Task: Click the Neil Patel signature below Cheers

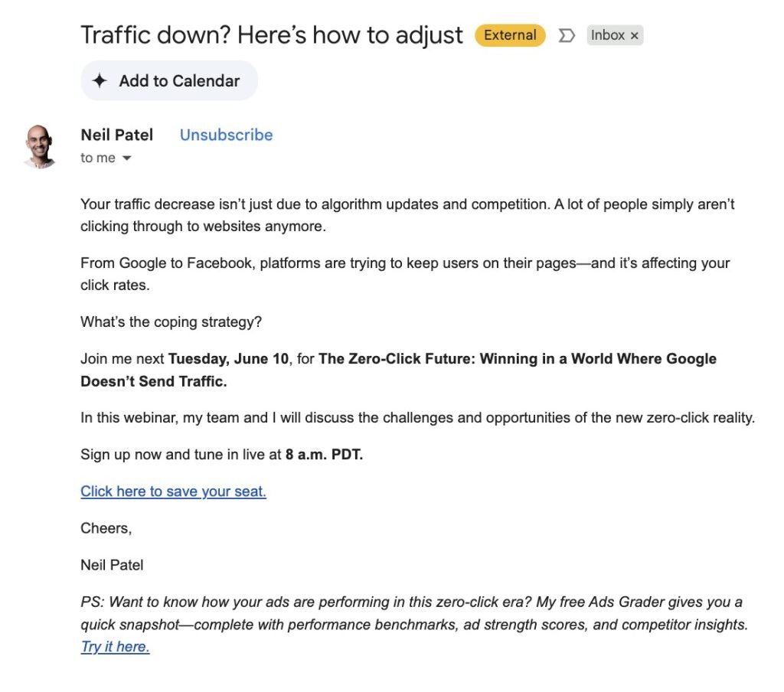Action: (x=112, y=566)
